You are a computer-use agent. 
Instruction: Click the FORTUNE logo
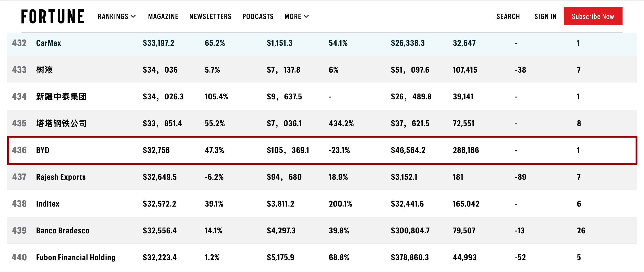tap(53, 17)
